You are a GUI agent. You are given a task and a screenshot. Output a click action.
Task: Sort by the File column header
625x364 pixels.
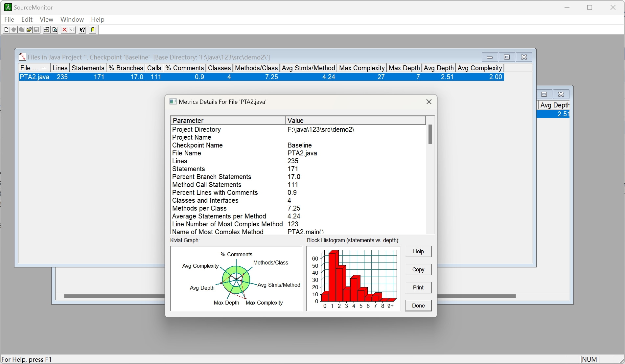coord(34,68)
